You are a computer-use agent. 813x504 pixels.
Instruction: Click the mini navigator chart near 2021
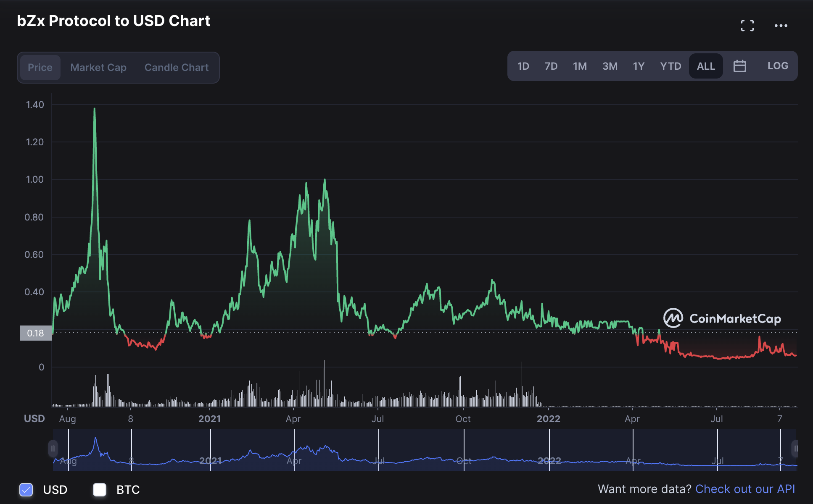(210, 461)
